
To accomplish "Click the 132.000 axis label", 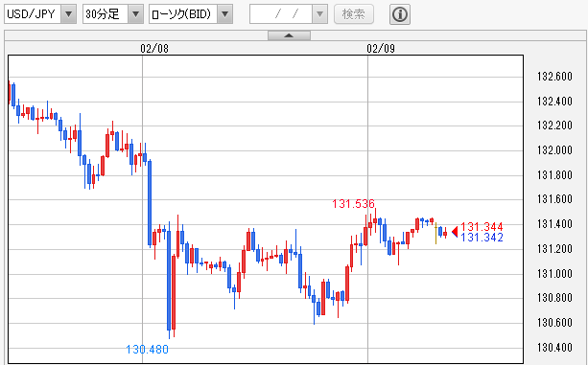I will pyautogui.click(x=554, y=150).
